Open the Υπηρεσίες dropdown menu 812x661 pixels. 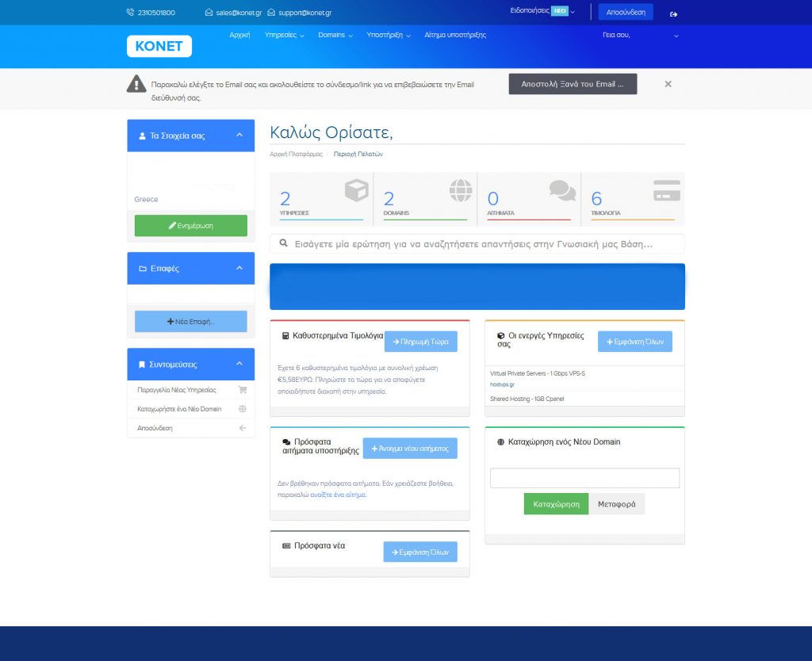pyautogui.click(x=284, y=36)
